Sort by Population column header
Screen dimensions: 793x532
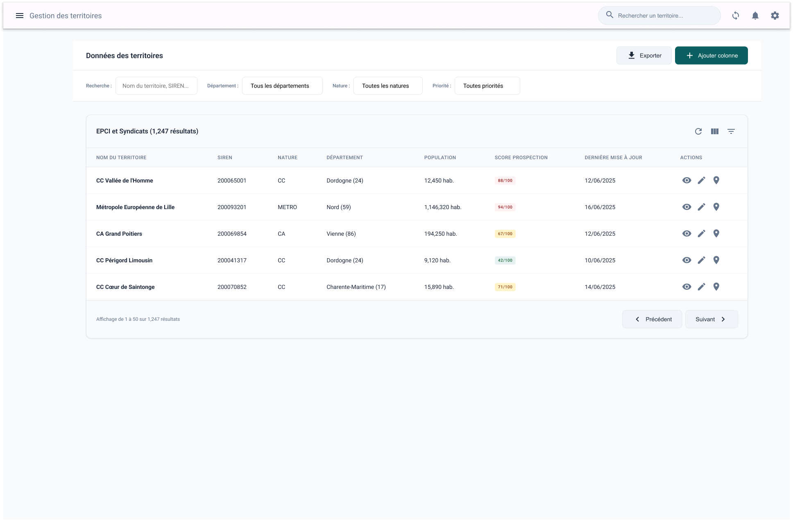pyautogui.click(x=440, y=158)
